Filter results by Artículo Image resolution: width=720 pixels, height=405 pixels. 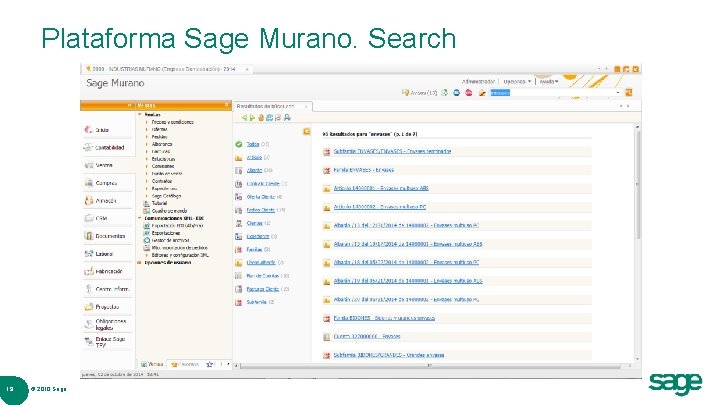coord(254,158)
